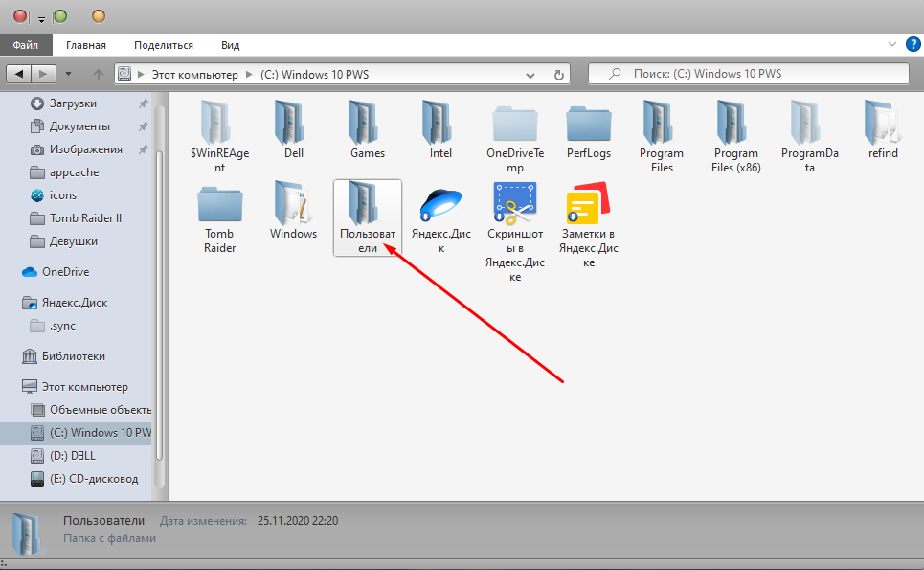Go up one folder level
924x570 pixels.
coord(99,75)
